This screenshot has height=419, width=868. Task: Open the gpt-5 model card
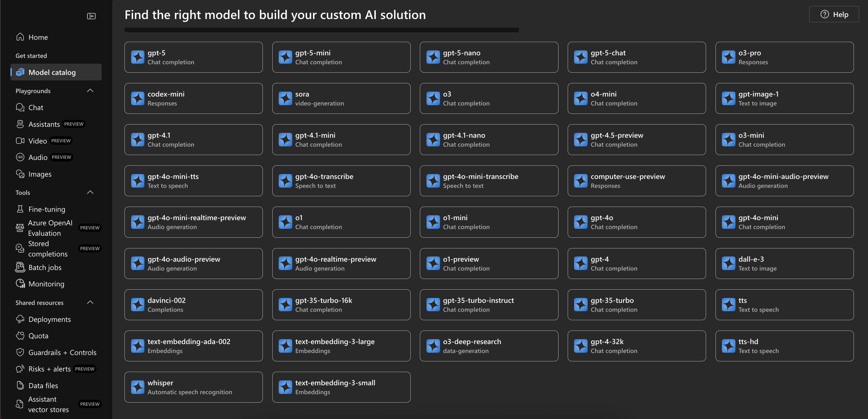tap(193, 57)
